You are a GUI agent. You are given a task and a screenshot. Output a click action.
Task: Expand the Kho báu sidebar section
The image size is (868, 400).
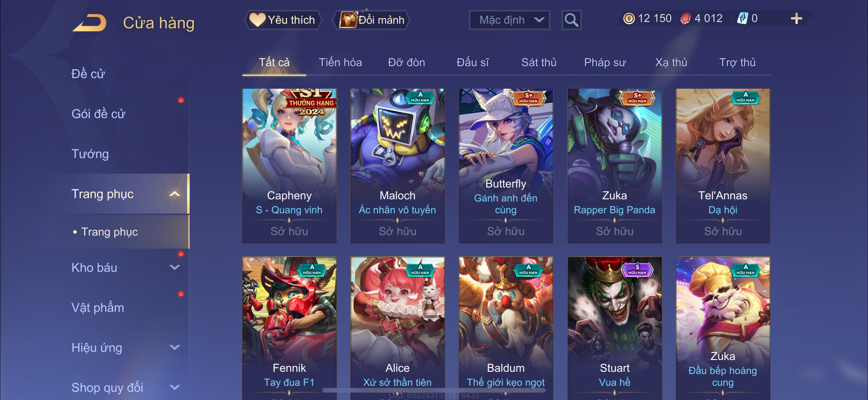pos(174,268)
